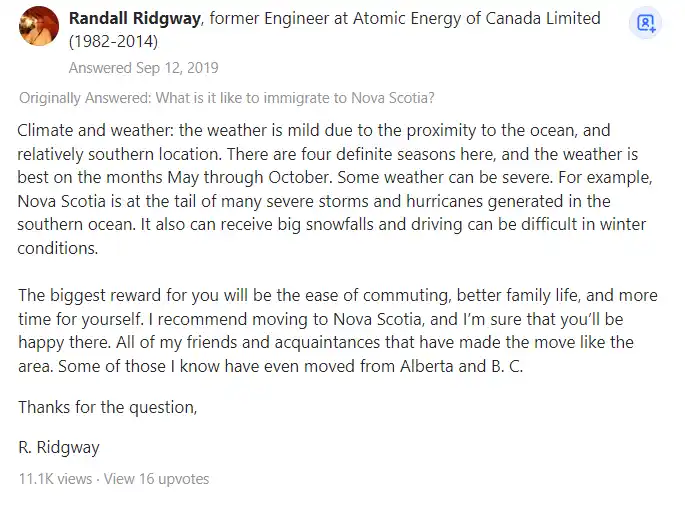Image resolution: width=685 pixels, height=511 pixels.
Task: Click the 'Alberta and B. C.' text
Action: (x=461, y=366)
